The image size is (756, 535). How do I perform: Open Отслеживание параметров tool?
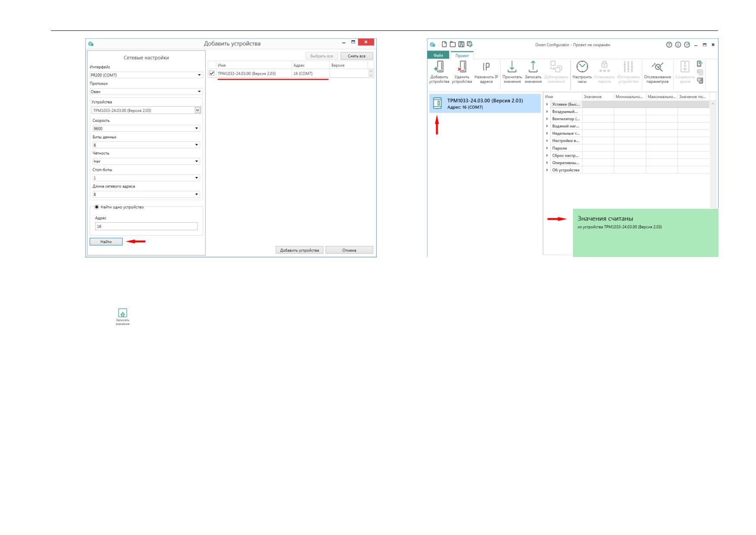(x=657, y=72)
